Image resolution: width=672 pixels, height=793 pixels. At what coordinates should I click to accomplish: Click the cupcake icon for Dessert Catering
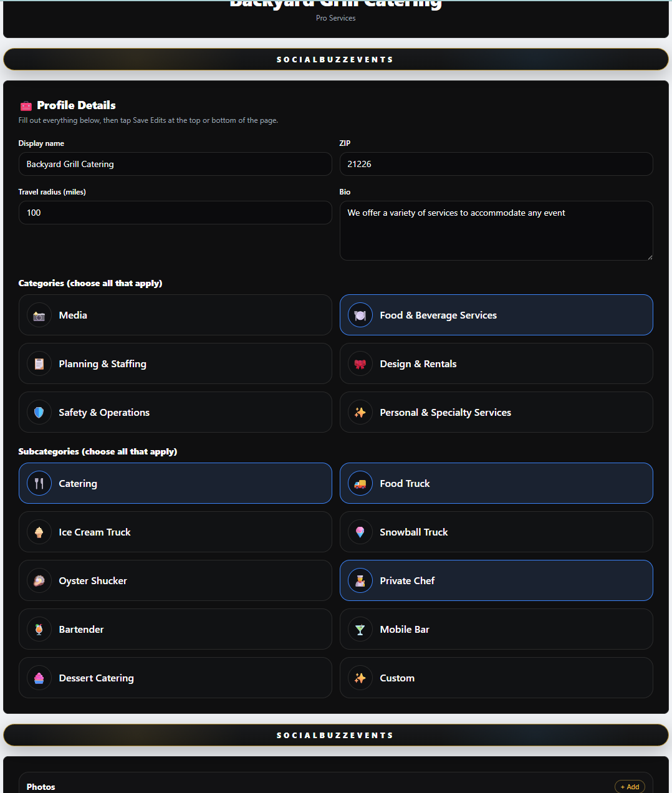coord(39,678)
